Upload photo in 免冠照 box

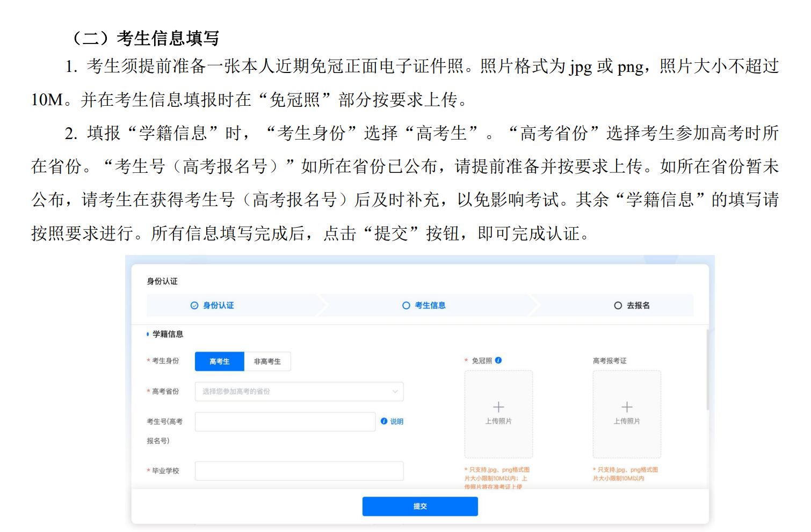[498, 414]
